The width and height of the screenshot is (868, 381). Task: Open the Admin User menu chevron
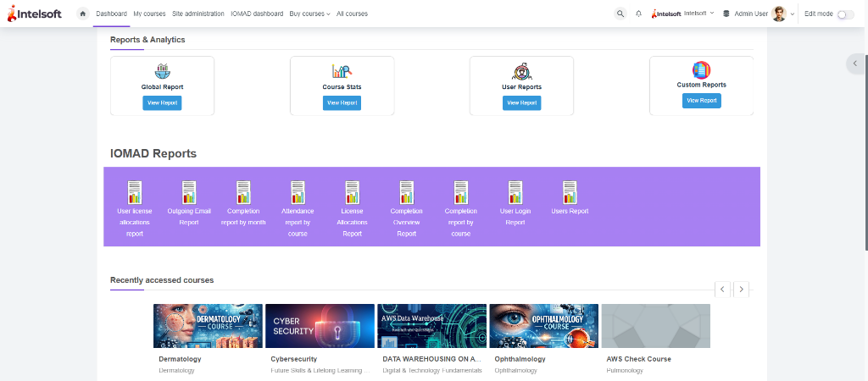(793, 14)
